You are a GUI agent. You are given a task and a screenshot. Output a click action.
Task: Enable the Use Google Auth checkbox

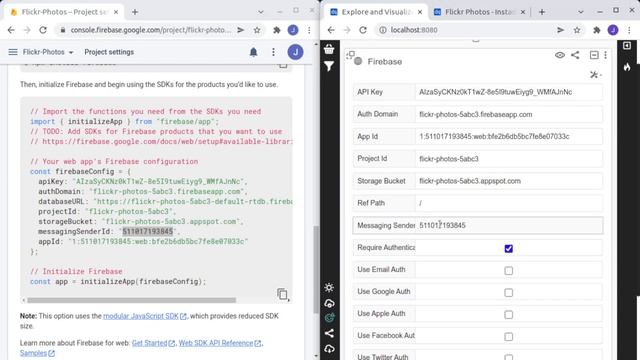point(509,293)
